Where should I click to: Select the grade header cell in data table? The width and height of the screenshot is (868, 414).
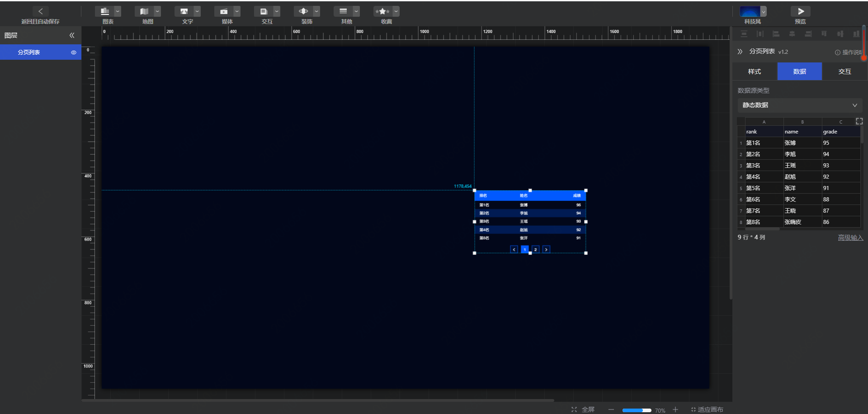[x=841, y=132]
